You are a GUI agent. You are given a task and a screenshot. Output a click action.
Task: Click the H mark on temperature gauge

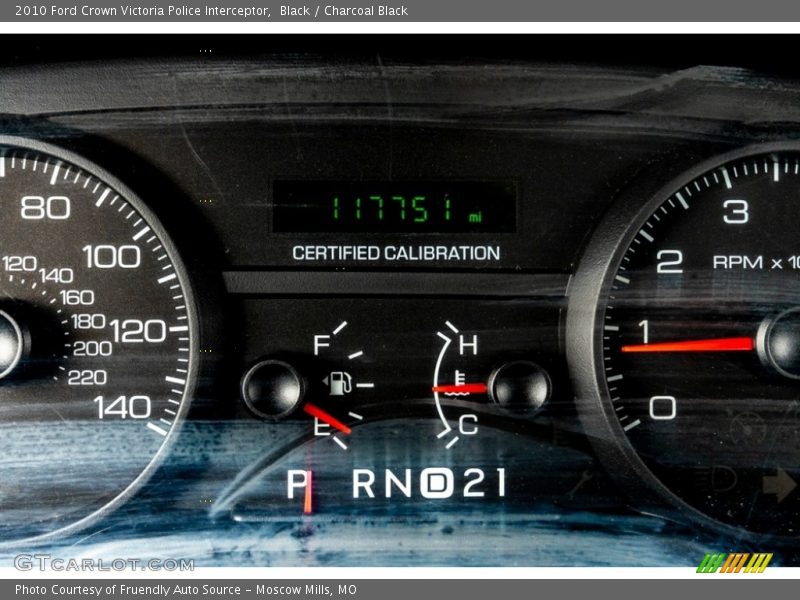point(468,345)
